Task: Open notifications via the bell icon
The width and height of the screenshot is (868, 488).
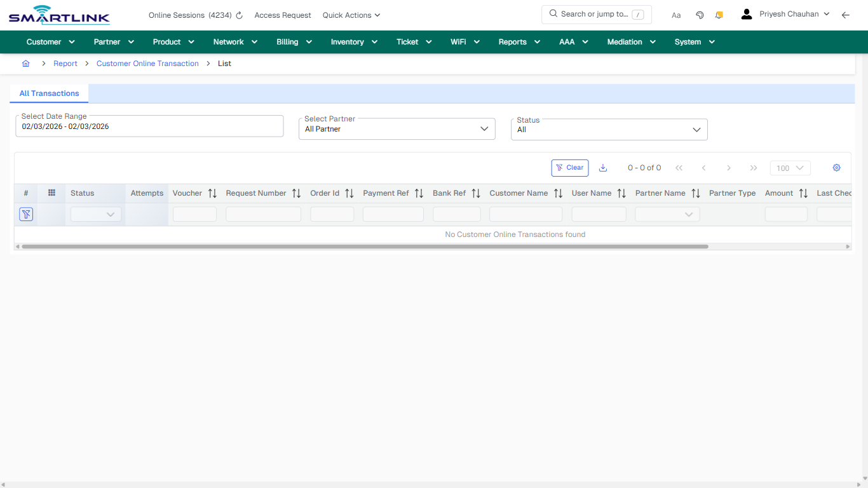Action: point(719,15)
